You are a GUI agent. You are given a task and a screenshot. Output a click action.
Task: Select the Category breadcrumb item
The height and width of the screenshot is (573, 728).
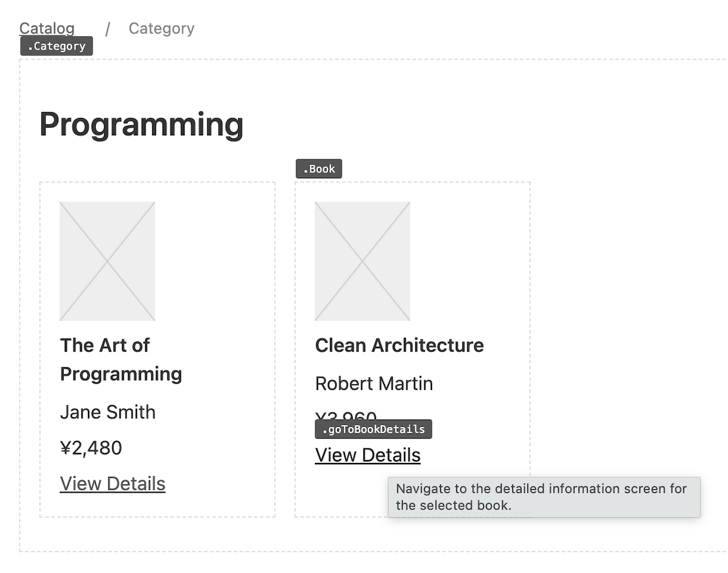pos(161,28)
